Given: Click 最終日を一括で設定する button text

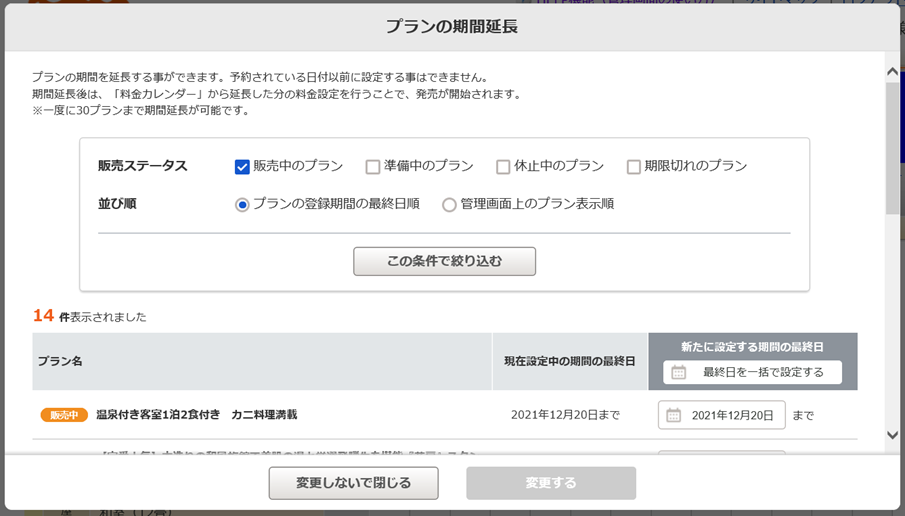Looking at the screenshot, I should click(x=763, y=372).
